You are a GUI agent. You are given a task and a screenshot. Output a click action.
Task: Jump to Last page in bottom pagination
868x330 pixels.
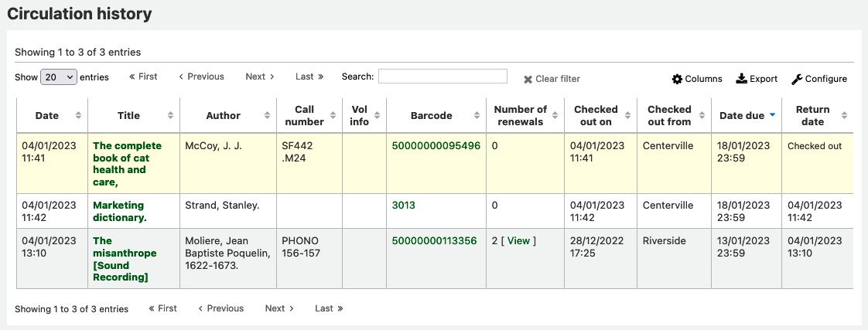point(329,308)
